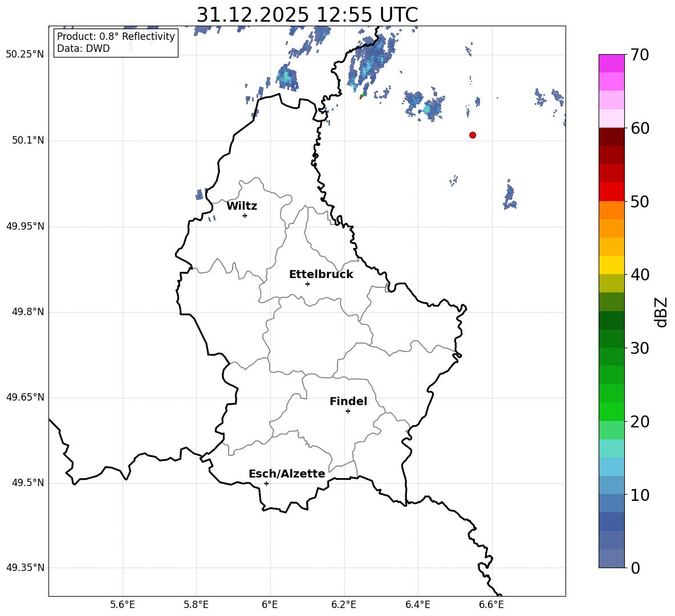Click the 50.1°N latitude label

[29, 140]
